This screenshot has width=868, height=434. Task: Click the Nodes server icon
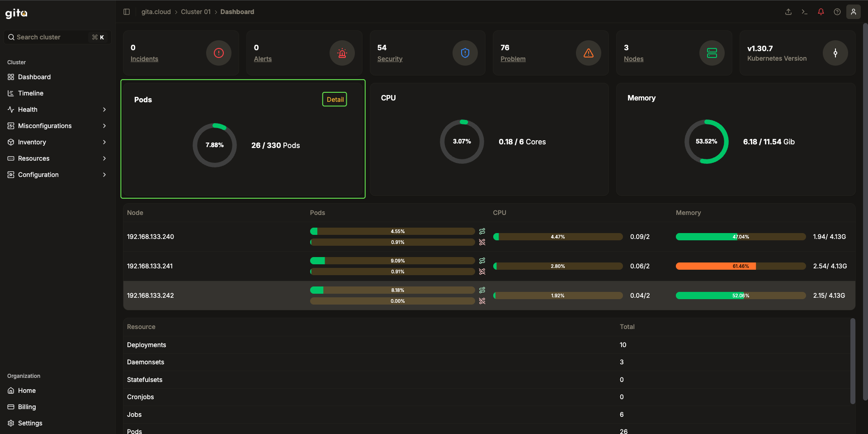(712, 53)
